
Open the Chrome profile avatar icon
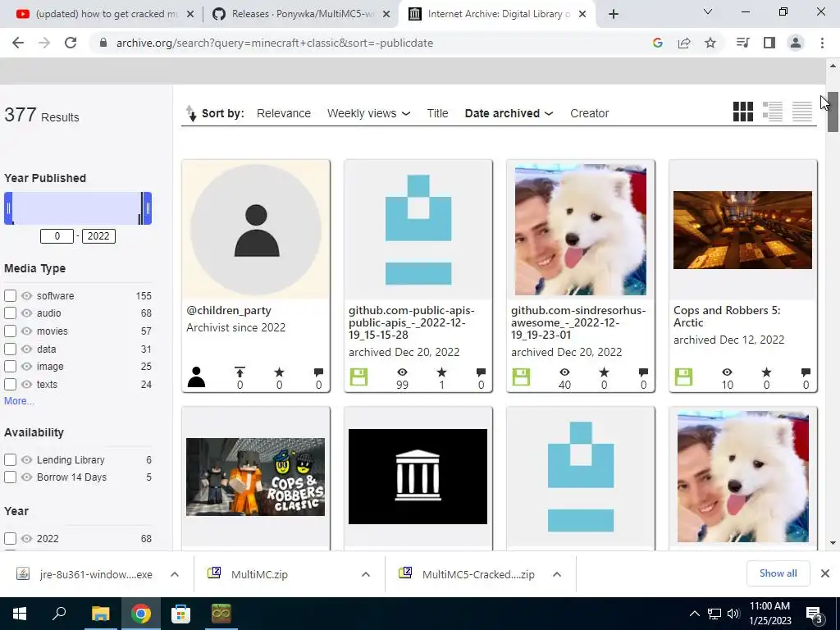click(796, 43)
